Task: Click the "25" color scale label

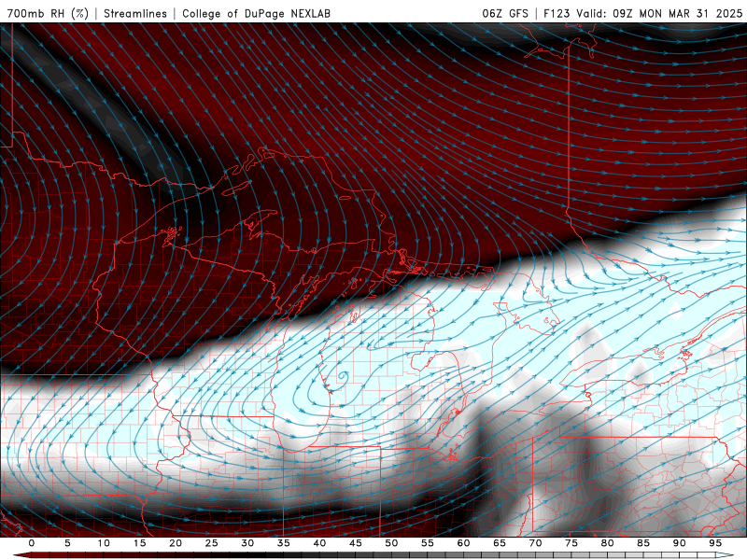Action: pyautogui.click(x=212, y=543)
